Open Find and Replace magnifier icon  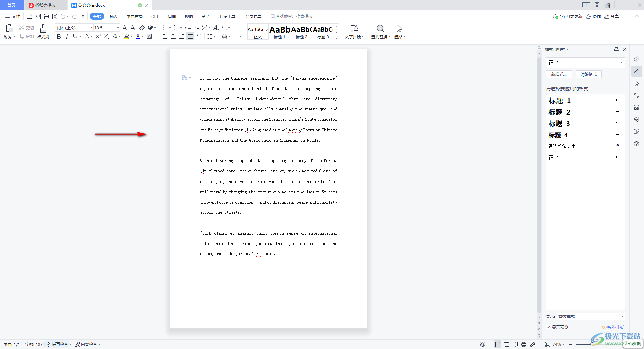pos(380,28)
